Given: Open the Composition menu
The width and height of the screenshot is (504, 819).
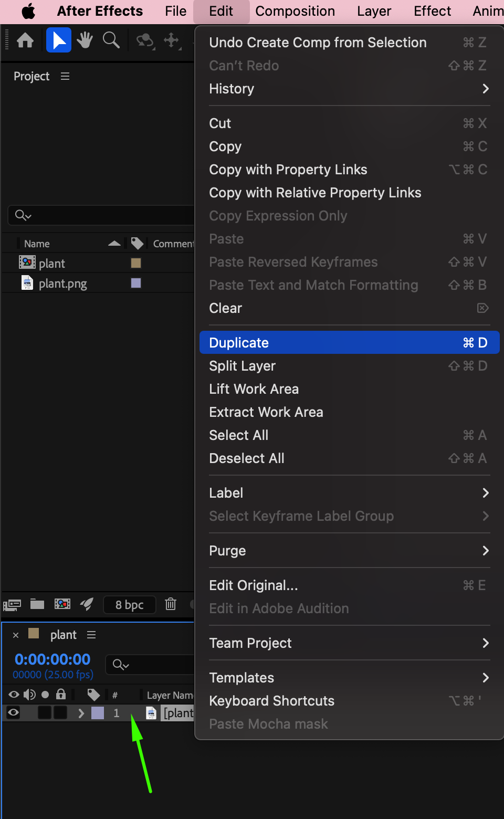Looking at the screenshot, I should click(295, 12).
